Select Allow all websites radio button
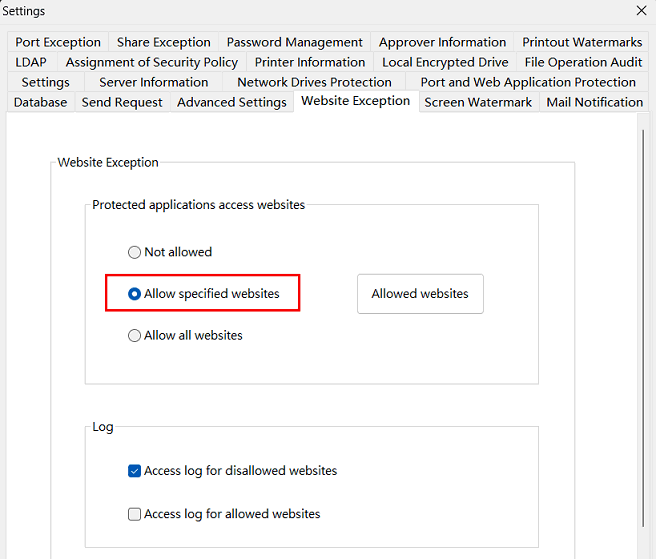The image size is (656, 559). click(134, 336)
